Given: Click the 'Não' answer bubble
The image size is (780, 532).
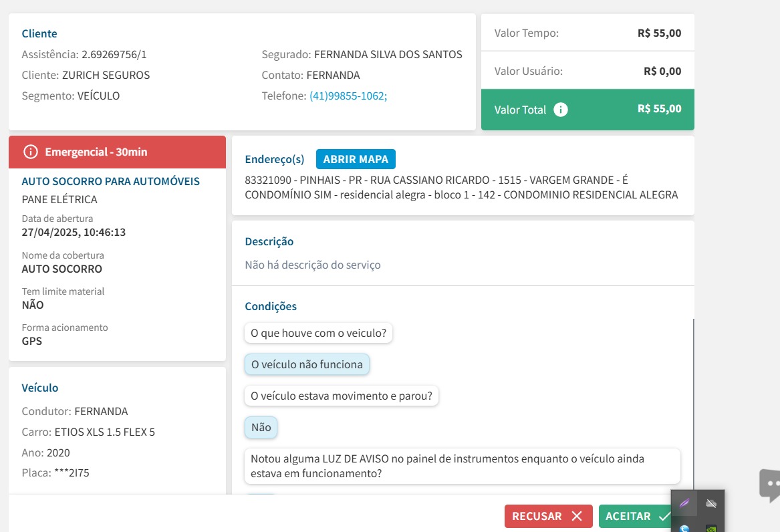Looking at the screenshot, I should [x=261, y=427].
